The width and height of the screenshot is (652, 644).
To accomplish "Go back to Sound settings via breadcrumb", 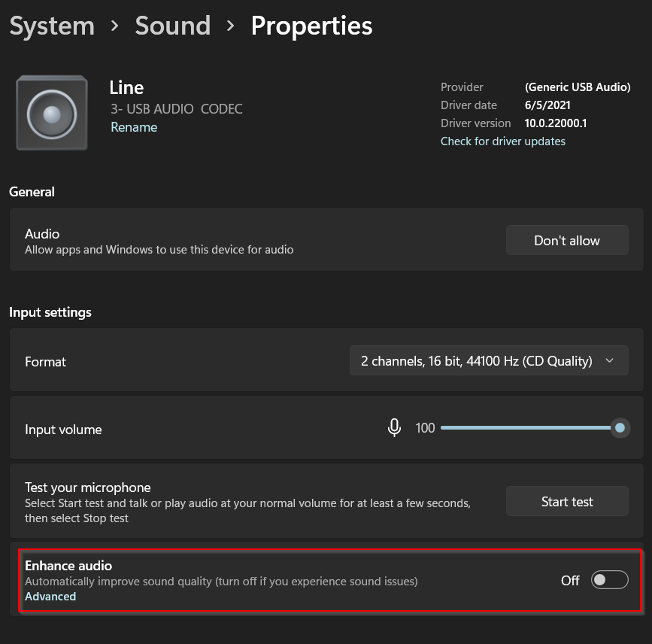I will 172,26.
